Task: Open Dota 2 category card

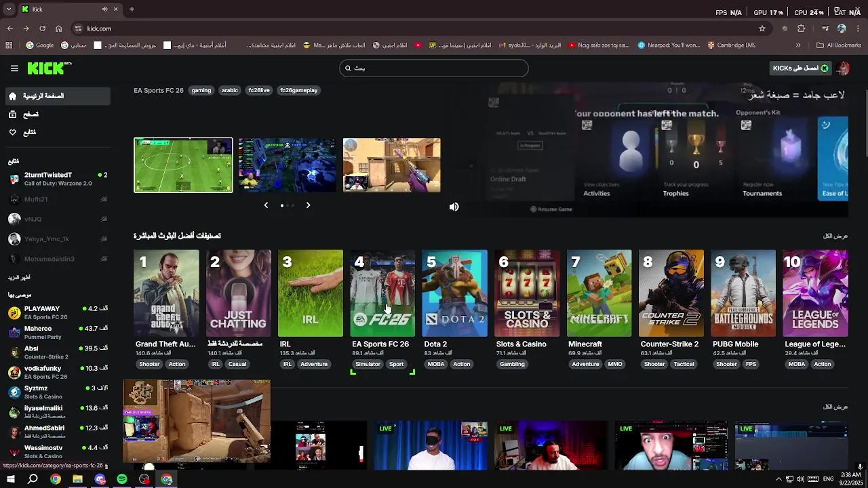Action: [x=455, y=293]
